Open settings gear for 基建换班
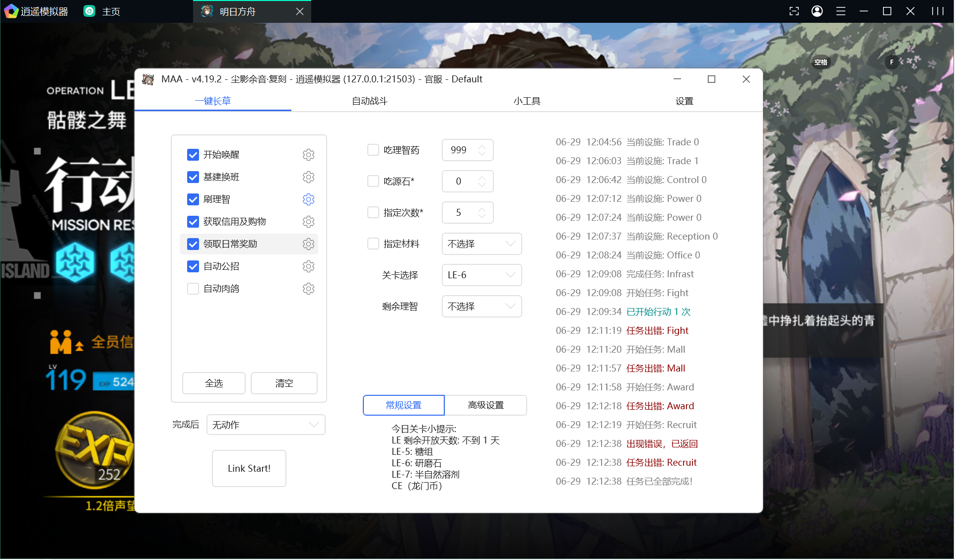The image size is (956, 560). pos(308,177)
